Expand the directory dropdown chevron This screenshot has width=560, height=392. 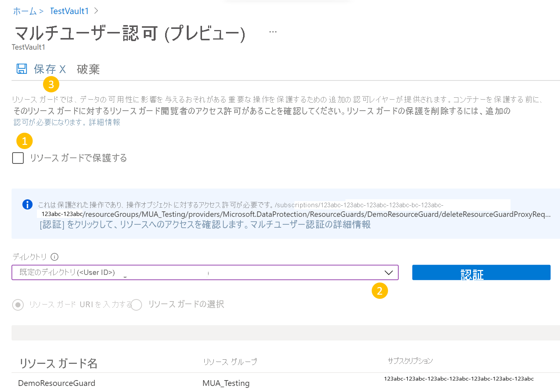388,272
